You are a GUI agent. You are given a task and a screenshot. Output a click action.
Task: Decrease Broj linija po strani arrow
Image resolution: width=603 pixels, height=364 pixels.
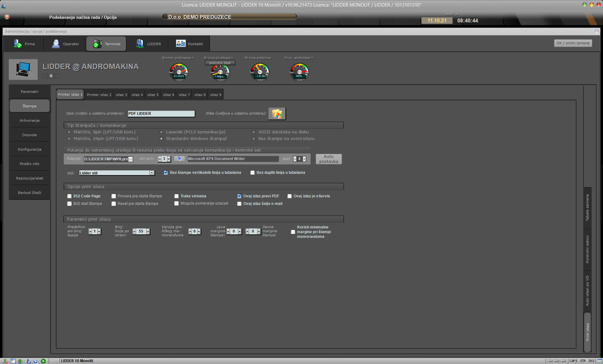(x=134, y=231)
